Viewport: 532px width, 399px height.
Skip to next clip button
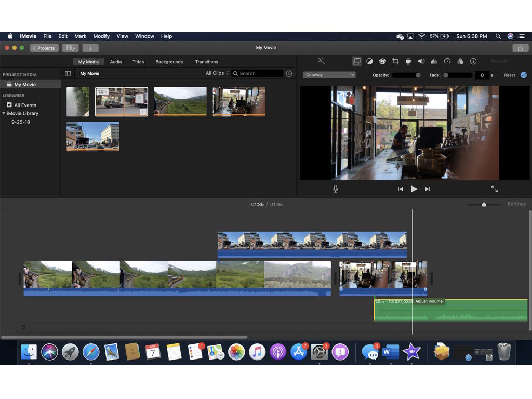pyautogui.click(x=428, y=189)
